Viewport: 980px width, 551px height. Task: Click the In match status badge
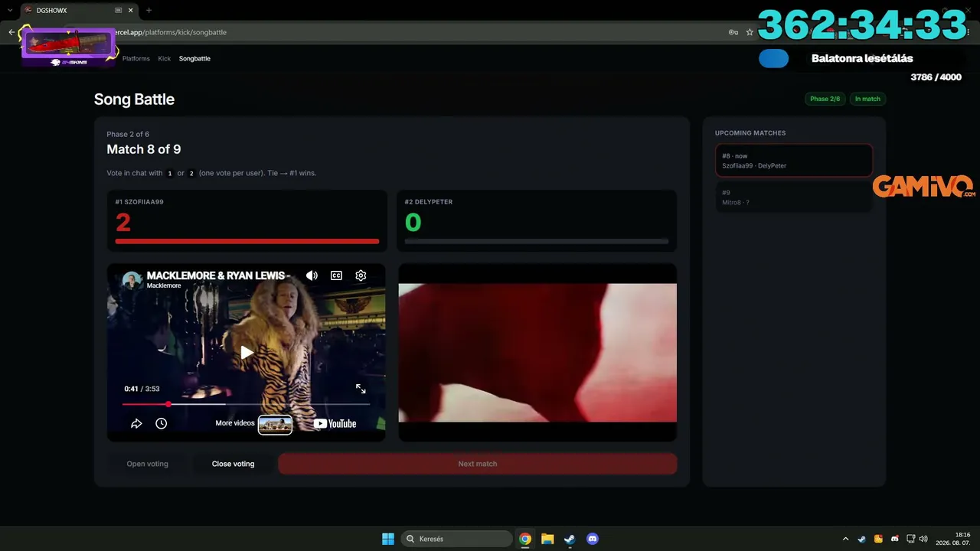point(867,99)
